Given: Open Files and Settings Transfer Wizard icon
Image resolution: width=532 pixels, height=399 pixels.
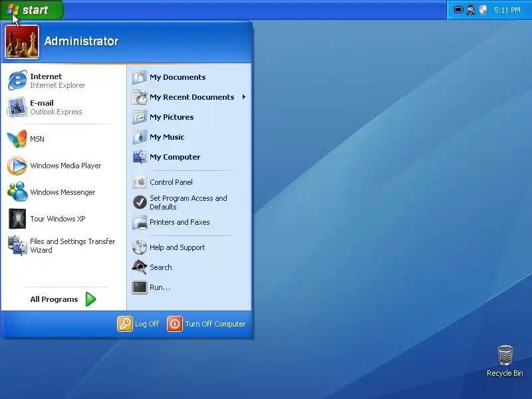Looking at the screenshot, I should click(x=17, y=245).
